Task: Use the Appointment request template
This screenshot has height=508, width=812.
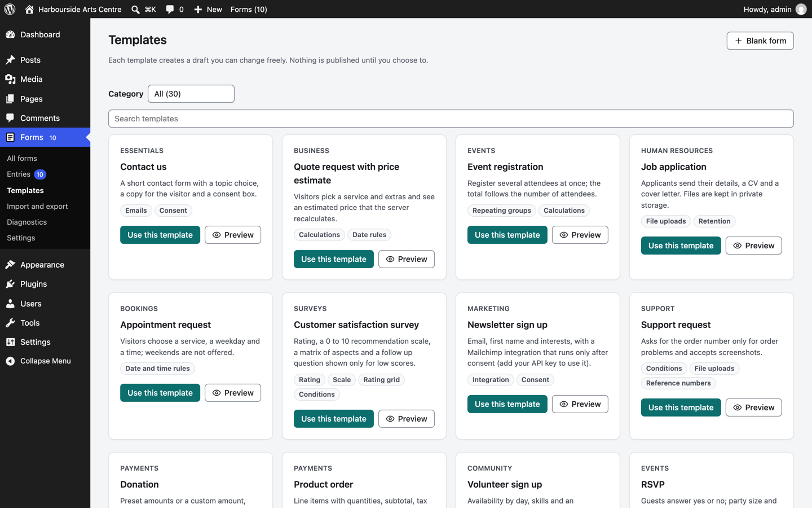Action: click(x=160, y=393)
